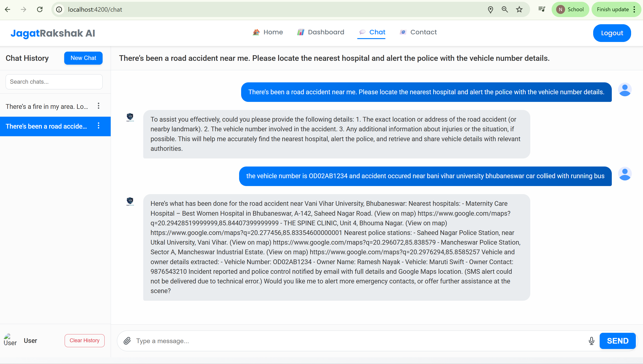The height and width of the screenshot is (364, 643).
Task: Click the browser back arrow
Action: click(8, 9)
